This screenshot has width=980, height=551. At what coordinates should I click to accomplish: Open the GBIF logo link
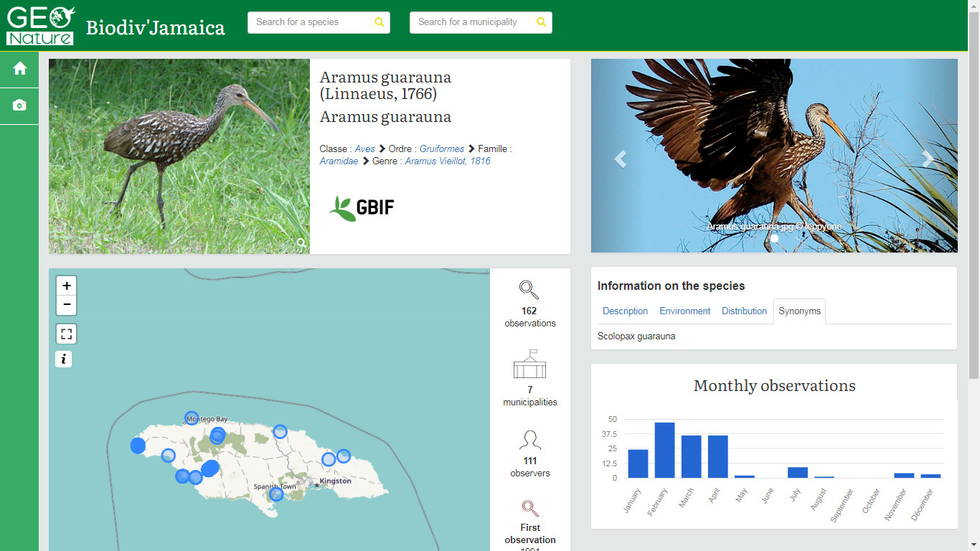click(x=362, y=208)
